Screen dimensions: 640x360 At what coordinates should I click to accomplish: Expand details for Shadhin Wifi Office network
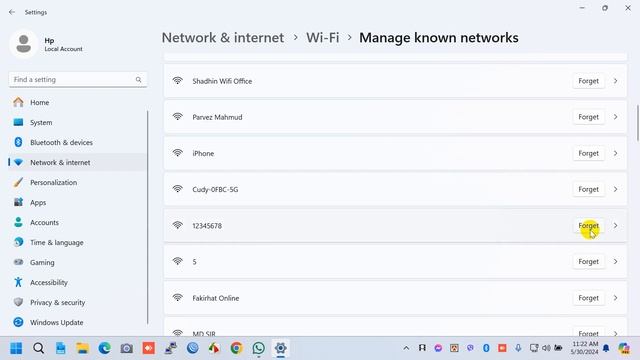(x=616, y=81)
